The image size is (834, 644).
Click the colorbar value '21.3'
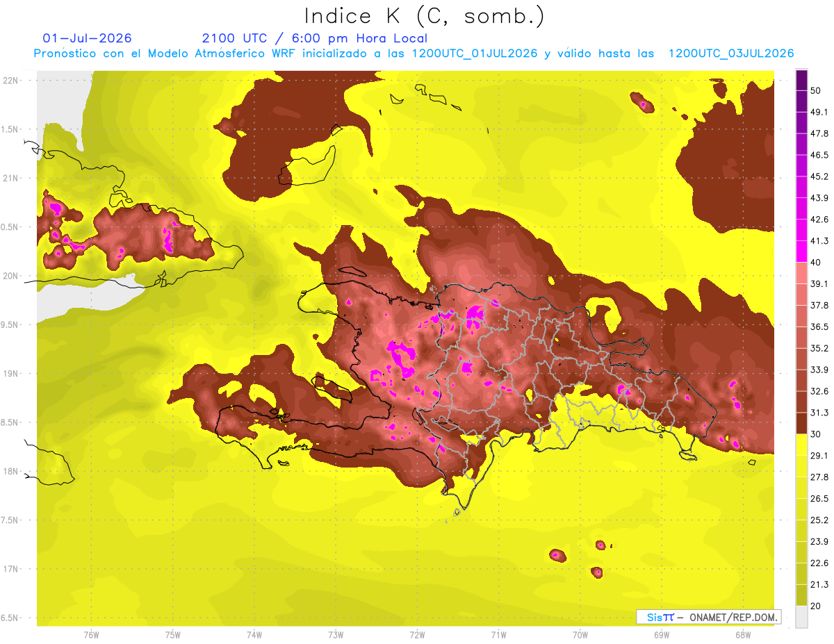pos(819,585)
